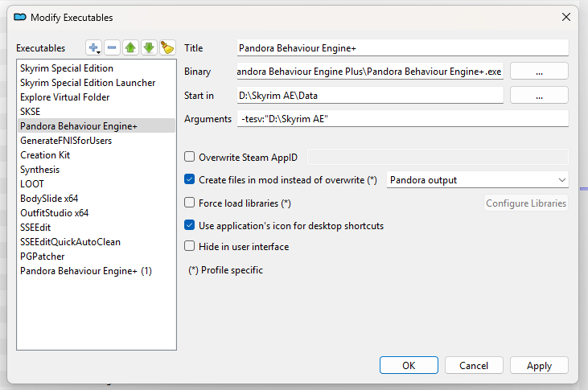Viewport: 588px width, 390px height.
Task: Select SSEEdit entry
Action: (97, 228)
